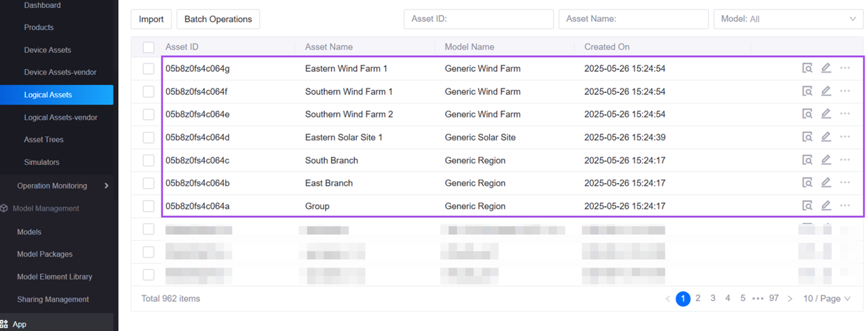The width and height of the screenshot is (868, 331).
Task: Click the view details icon for Eastern Wind Farm 1
Action: click(807, 68)
